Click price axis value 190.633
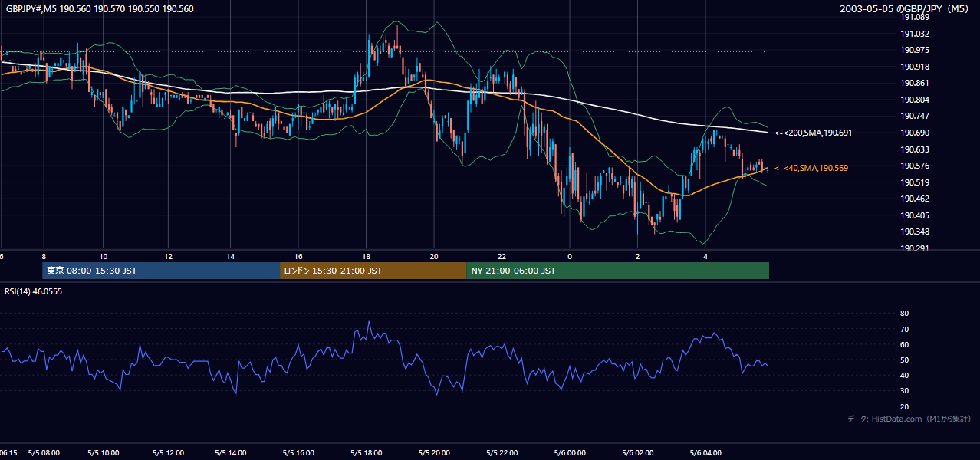Viewport: 980px width, 460px height. coord(915,149)
